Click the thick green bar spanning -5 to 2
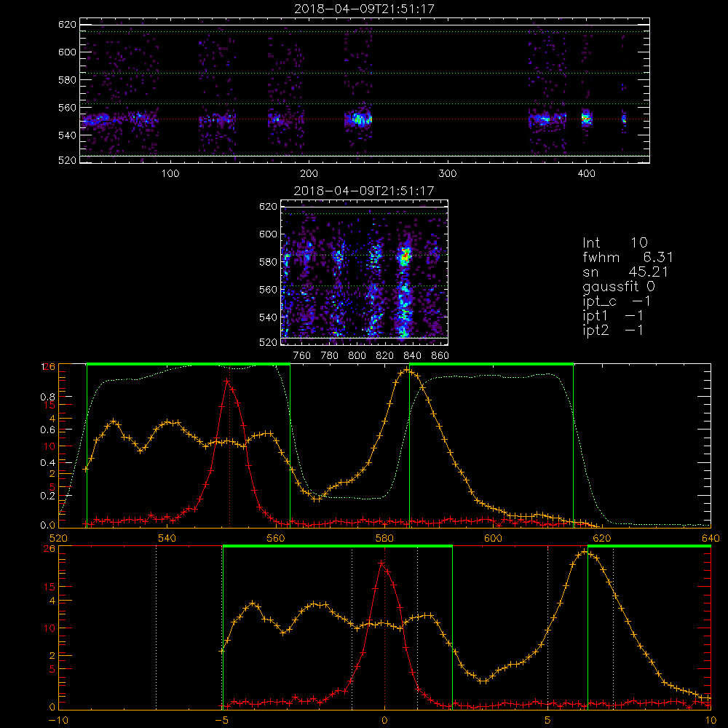Viewport: 728px width, 728px height. pos(338,546)
